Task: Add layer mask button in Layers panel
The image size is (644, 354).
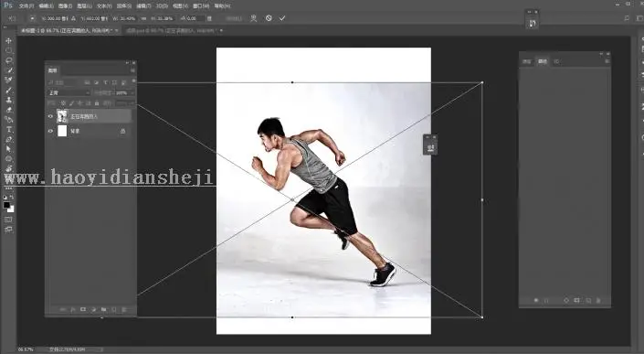Action: click(x=83, y=309)
